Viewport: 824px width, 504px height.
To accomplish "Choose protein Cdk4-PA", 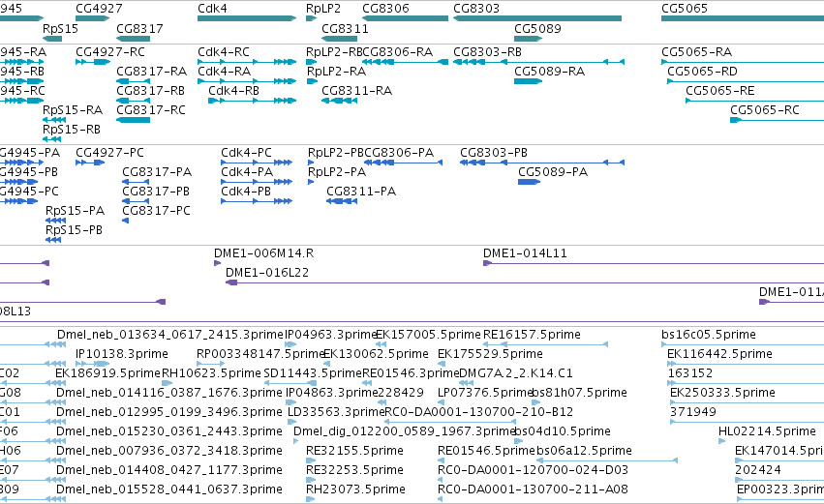I will [x=247, y=172].
